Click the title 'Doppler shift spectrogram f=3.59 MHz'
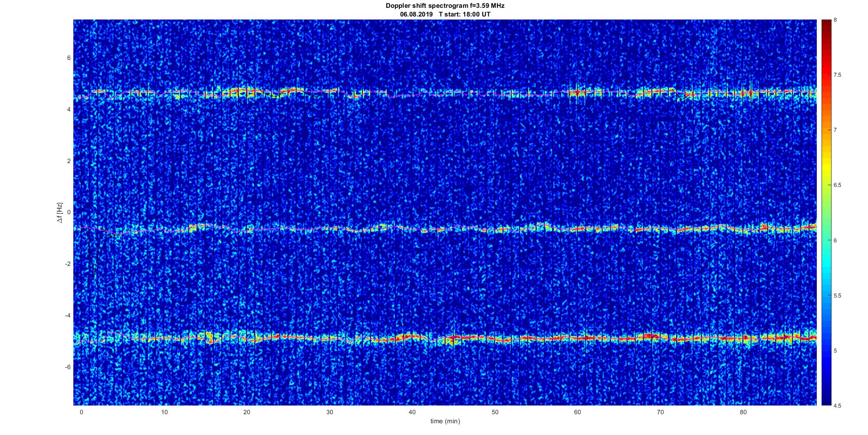 445,6
